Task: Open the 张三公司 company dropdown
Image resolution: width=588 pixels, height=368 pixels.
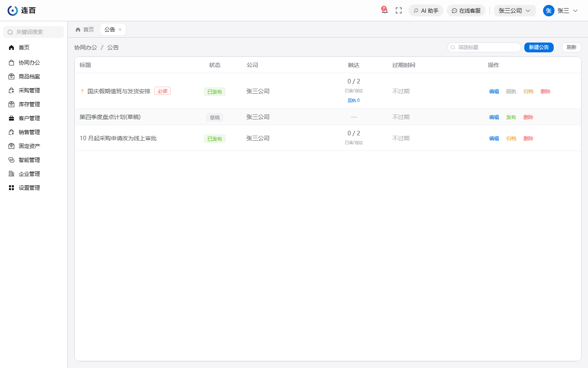Action: [x=514, y=11]
